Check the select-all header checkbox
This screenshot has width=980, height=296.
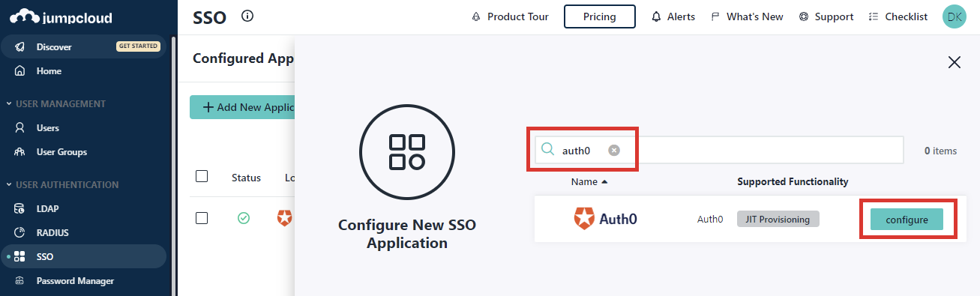(202, 177)
